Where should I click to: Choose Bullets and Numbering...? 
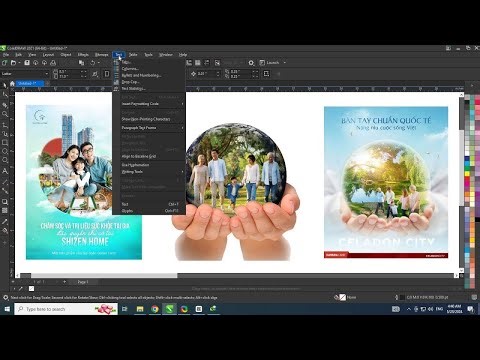coord(149,75)
